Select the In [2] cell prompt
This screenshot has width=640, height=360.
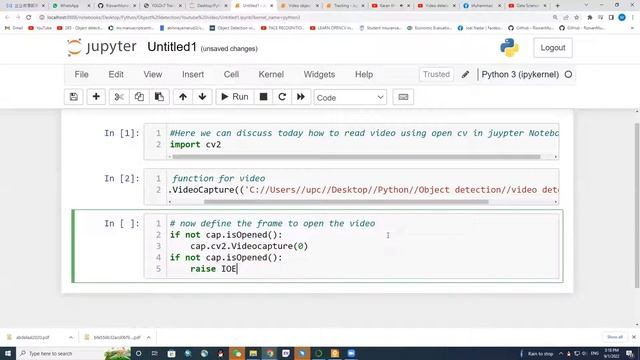coord(122,178)
